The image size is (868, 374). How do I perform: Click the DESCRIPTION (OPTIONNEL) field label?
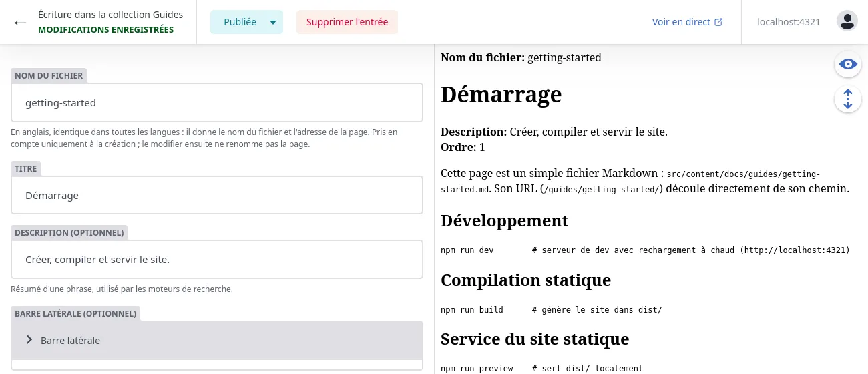[69, 232]
